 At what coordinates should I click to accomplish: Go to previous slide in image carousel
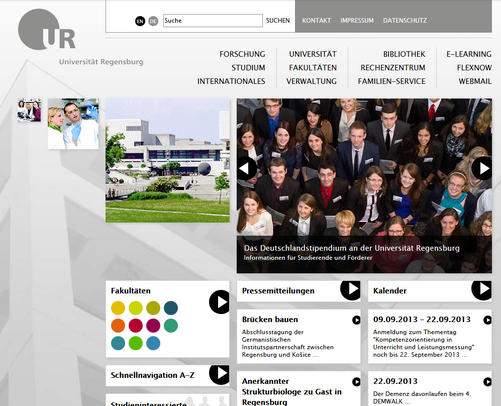coord(247,169)
